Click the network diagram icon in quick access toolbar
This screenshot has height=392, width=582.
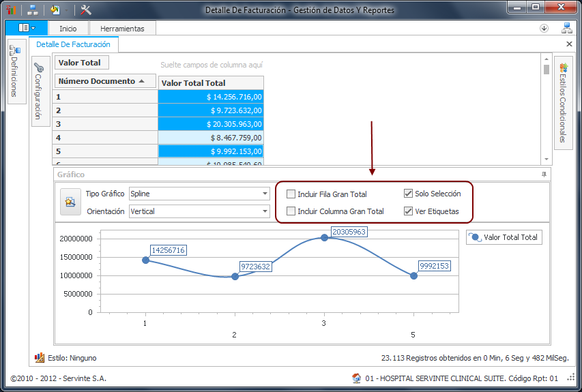pyautogui.click(x=33, y=10)
